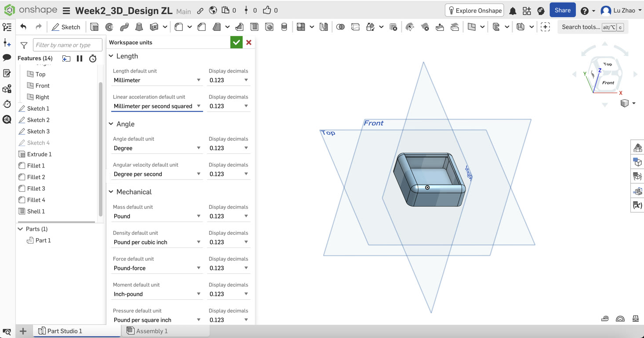The width and height of the screenshot is (644, 338).
Task: Open the Density default unit dropdown
Action: tap(157, 242)
